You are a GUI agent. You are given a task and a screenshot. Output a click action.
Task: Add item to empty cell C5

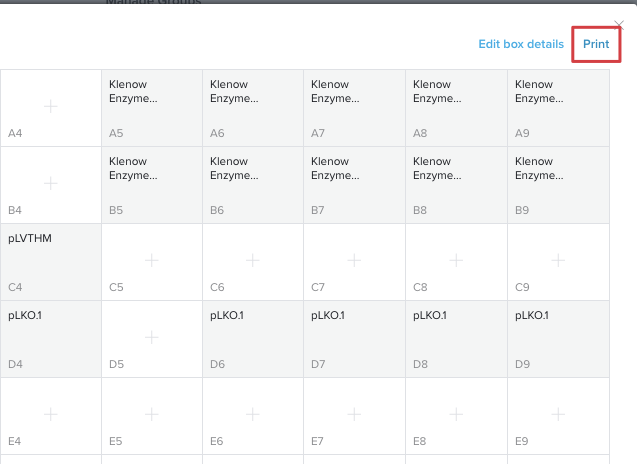coord(152,262)
